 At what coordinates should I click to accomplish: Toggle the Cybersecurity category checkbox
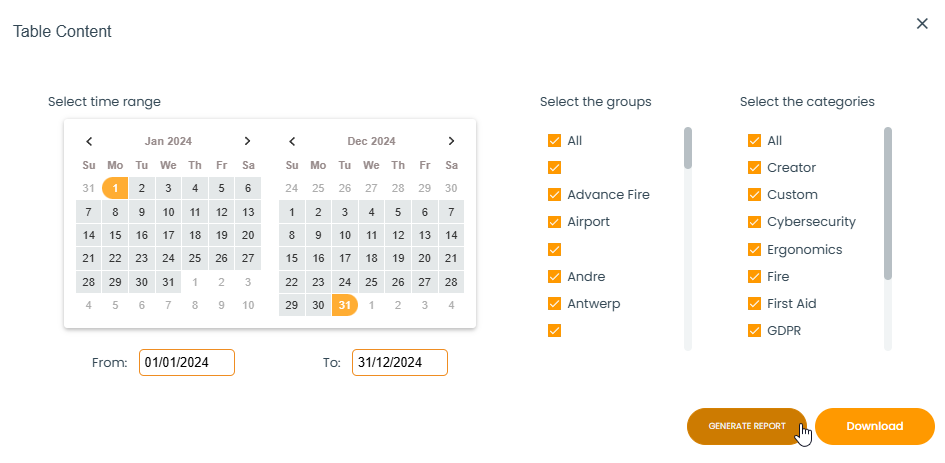click(754, 222)
